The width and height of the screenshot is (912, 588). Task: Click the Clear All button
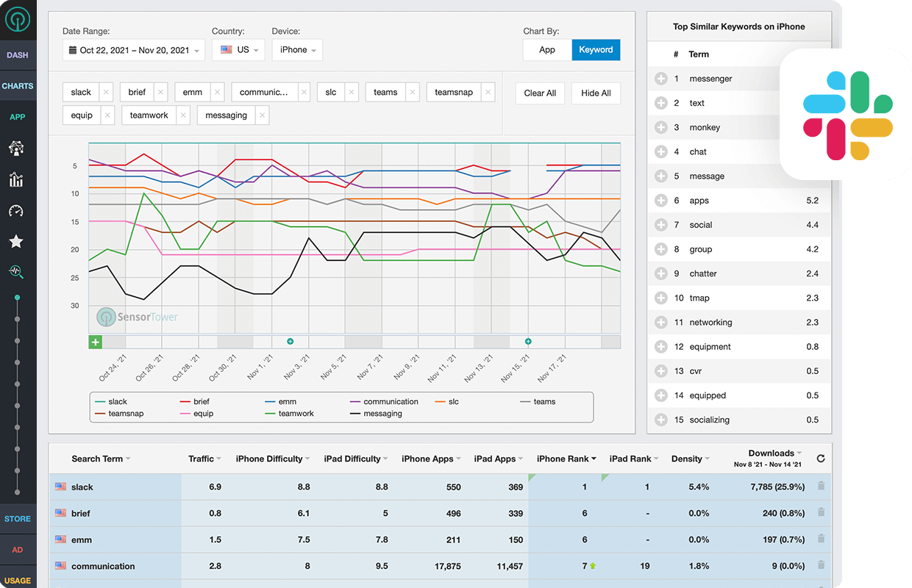(x=540, y=93)
